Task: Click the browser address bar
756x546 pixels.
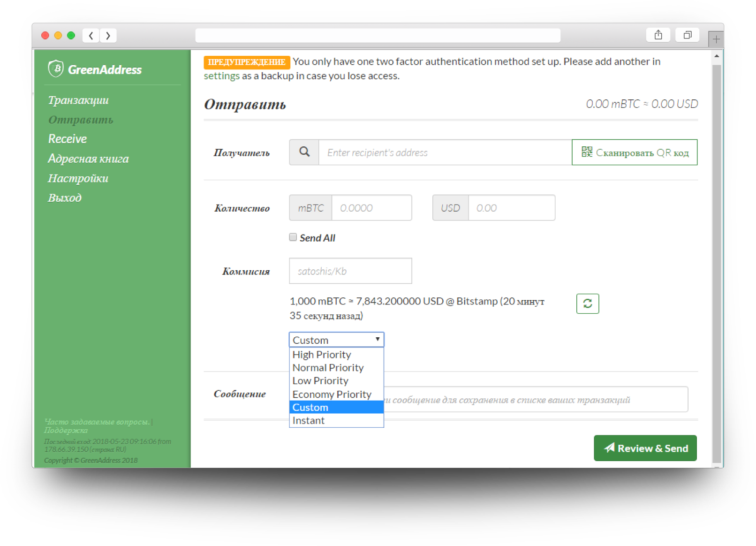Action: [x=378, y=35]
